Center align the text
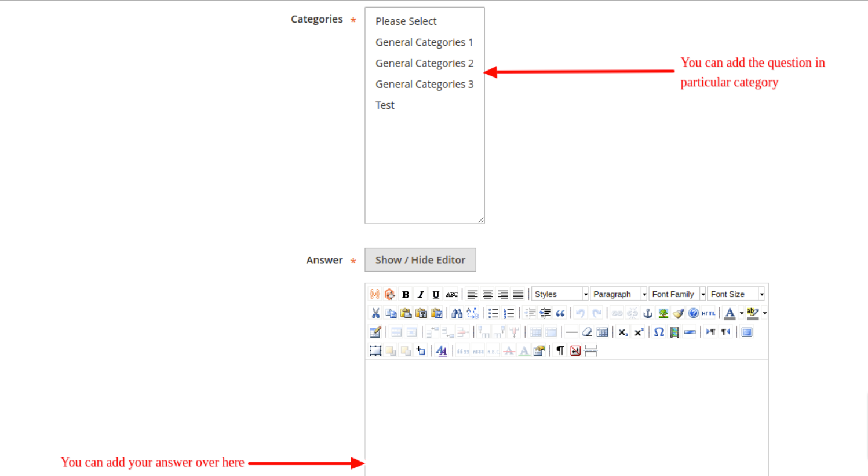Viewport: 868px width, 476px height. (488, 294)
